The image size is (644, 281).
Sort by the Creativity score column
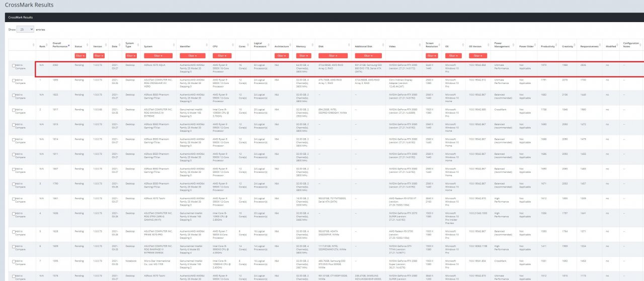pos(568,46)
